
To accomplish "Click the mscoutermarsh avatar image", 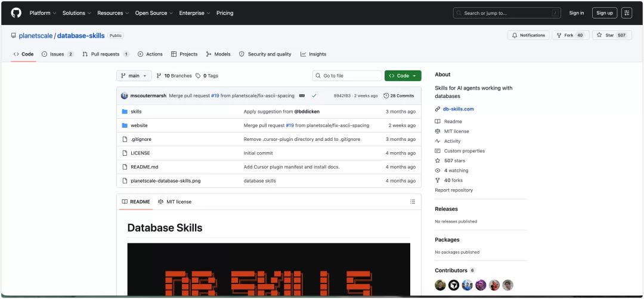I will pyautogui.click(x=125, y=96).
